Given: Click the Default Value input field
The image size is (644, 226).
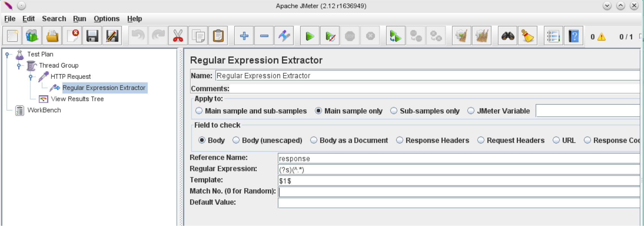Looking at the screenshot, I should coord(459,203).
